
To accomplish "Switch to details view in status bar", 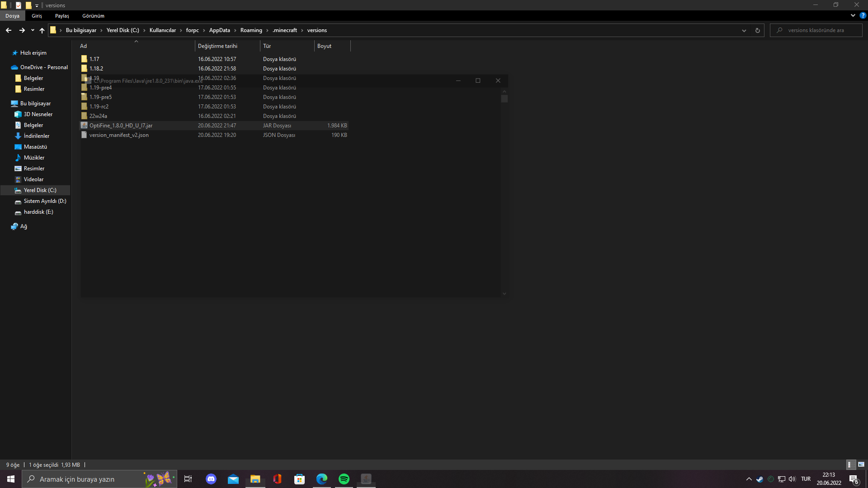I will tap(850, 465).
